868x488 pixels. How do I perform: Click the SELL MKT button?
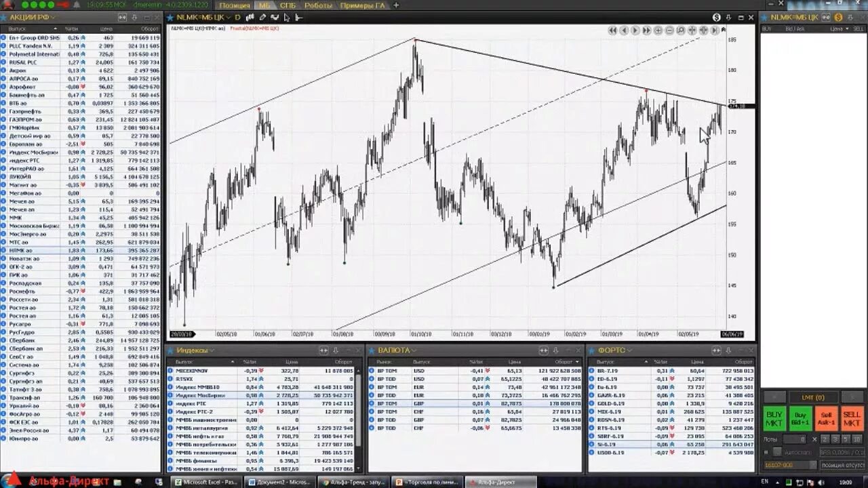click(x=852, y=418)
